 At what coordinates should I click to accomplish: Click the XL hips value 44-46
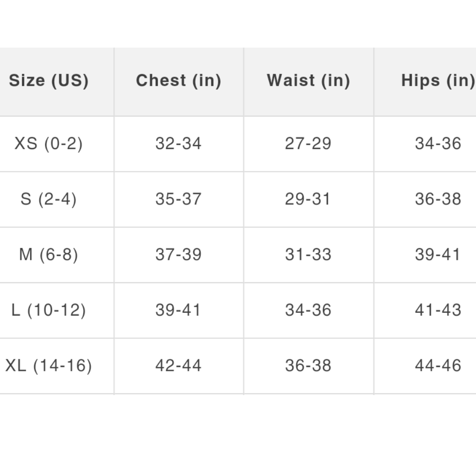click(438, 366)
